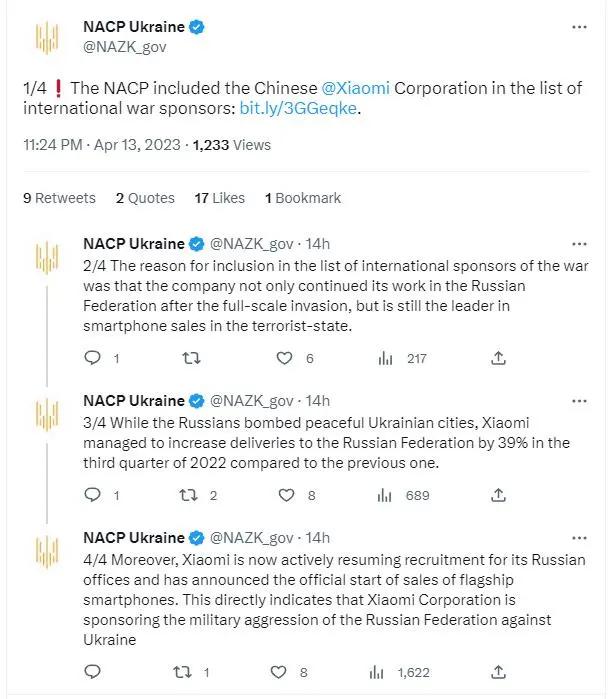Viewport: 609px width, 699px height.
Task: Retweet the 4/4 tweet
Action: coord(187,673)
